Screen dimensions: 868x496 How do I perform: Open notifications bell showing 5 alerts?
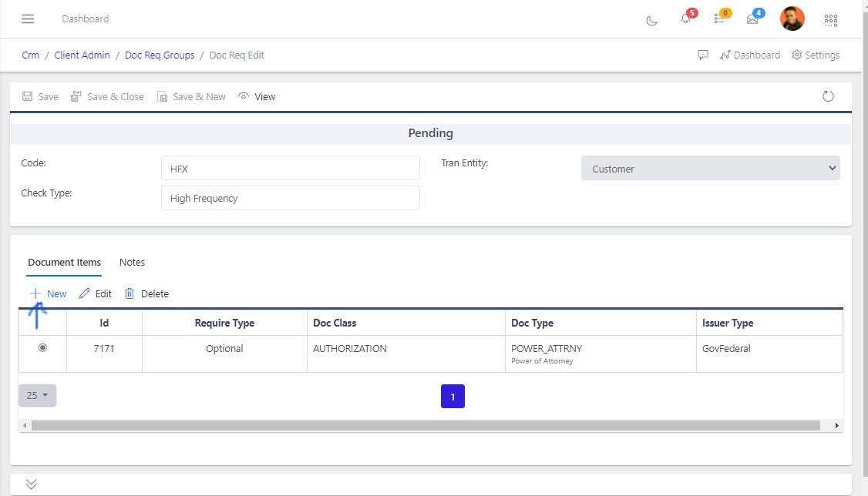[x=686, y=21]
